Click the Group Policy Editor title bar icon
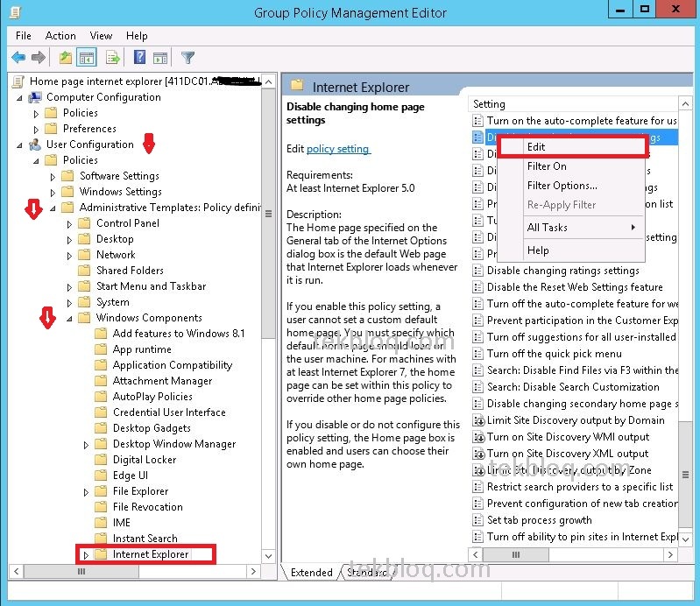Screen dimensions: 700x606 point(15,12)
